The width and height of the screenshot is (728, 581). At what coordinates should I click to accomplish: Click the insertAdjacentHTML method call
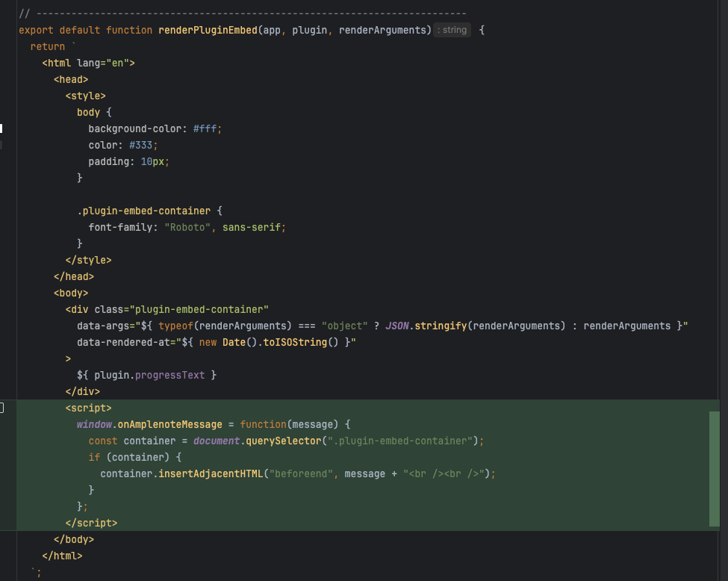211,473
